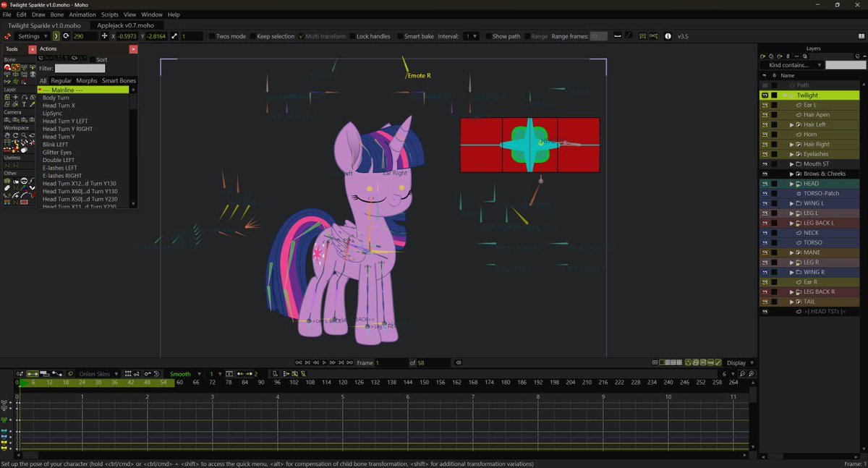Open Onion Skins dropdown
This screenshot has width=868, height=468.
pos(98,374)
